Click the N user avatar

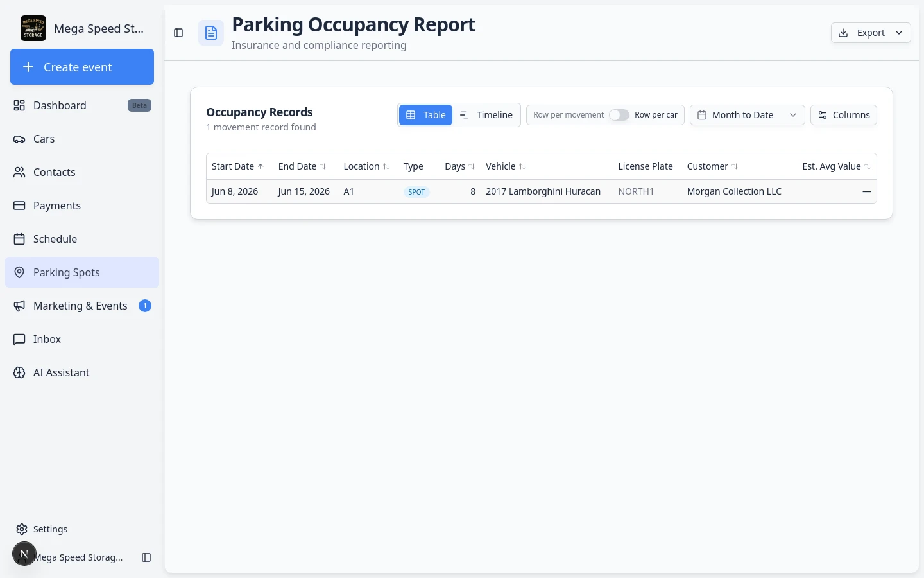pyautogui.click(x=24, y=554)
